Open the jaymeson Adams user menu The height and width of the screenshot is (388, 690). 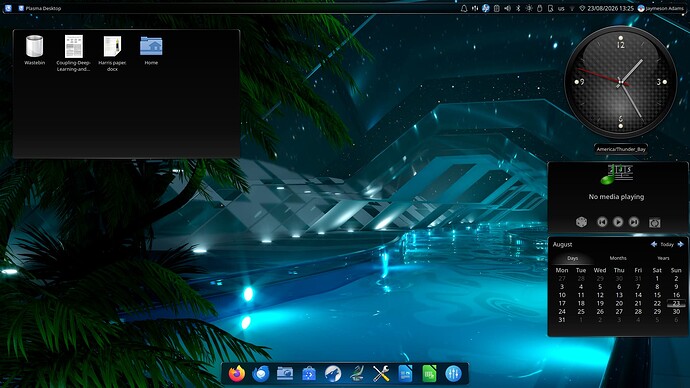pos(661,8)
